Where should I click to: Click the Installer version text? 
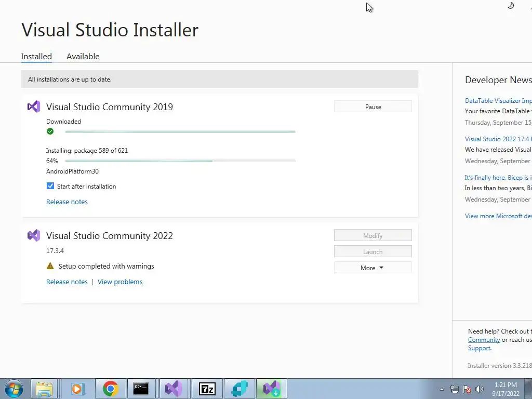coord(499,366)
